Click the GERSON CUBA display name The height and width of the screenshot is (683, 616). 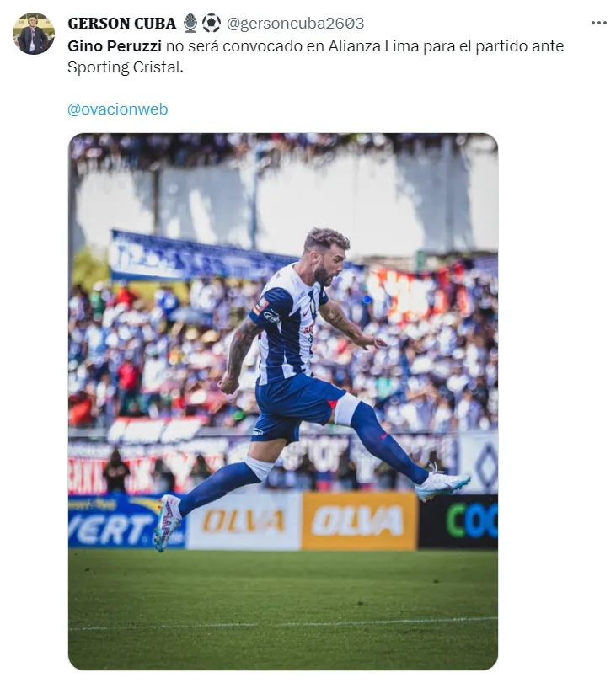click(121, 23)
